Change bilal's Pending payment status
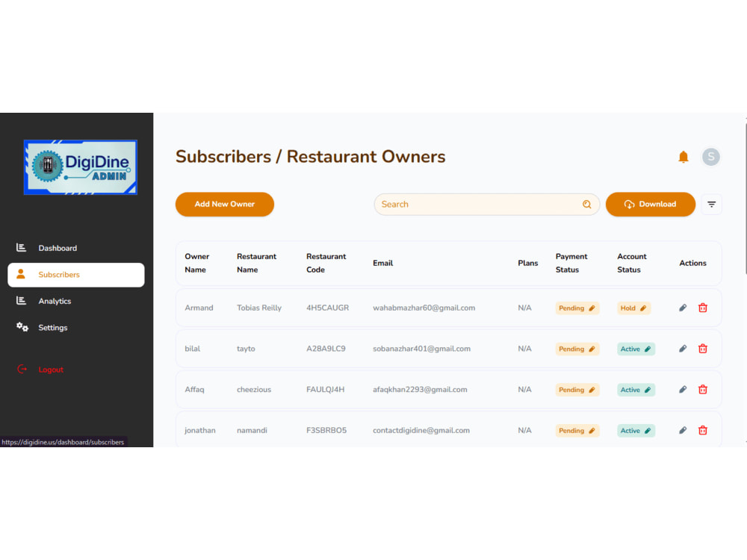Viewport: 747px width, 560px height. 577,349
